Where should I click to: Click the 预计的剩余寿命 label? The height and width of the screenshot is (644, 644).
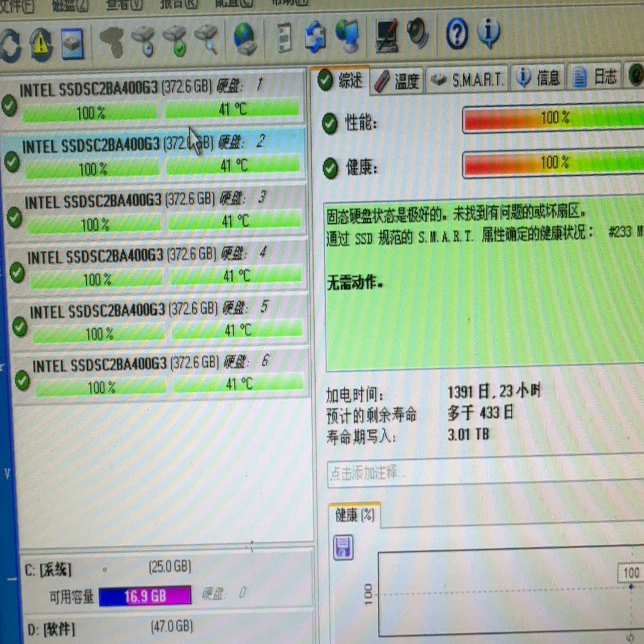pos(371,415)
